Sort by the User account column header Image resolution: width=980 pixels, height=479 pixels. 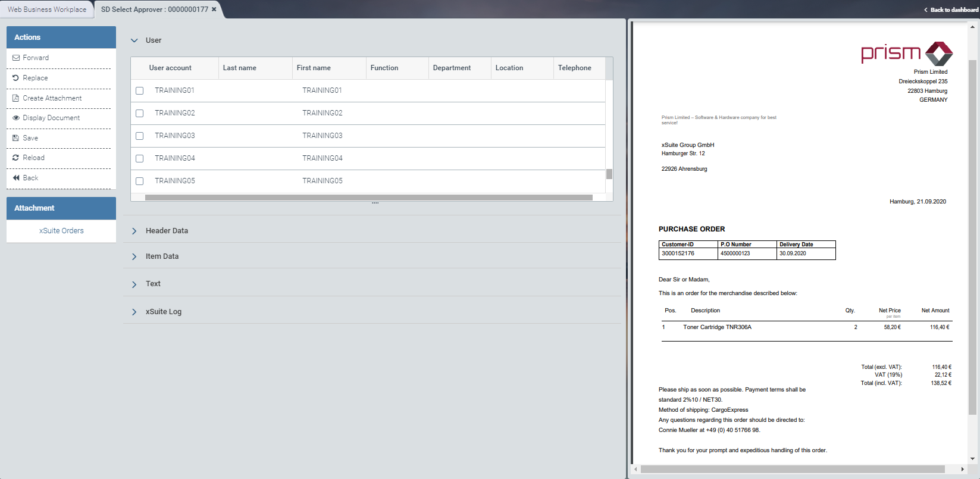(x=170, y=68)
